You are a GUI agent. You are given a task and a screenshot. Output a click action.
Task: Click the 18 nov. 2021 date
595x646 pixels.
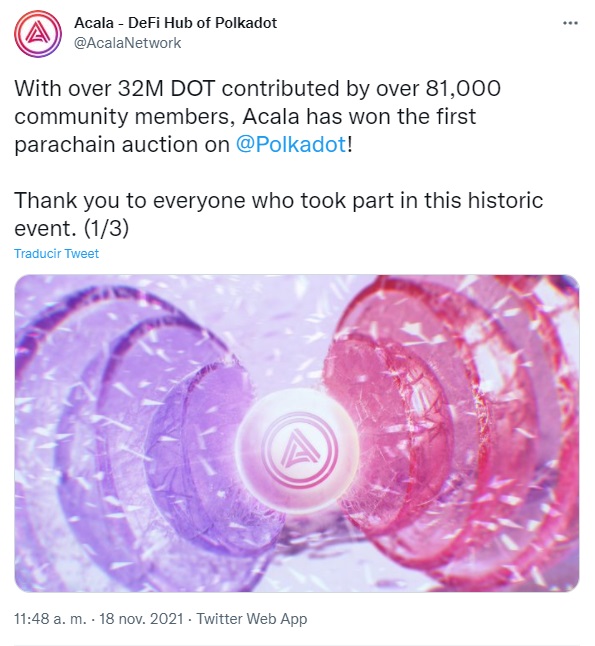coord(141,619)
